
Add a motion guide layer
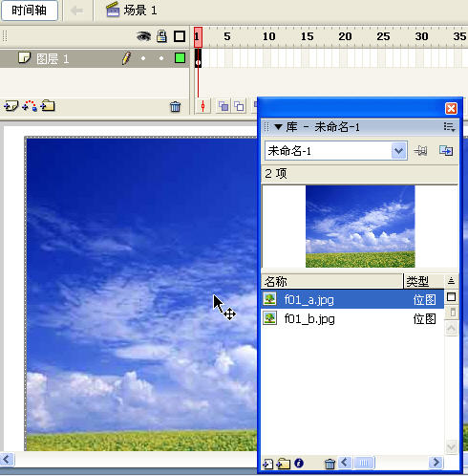pos(30,106)
